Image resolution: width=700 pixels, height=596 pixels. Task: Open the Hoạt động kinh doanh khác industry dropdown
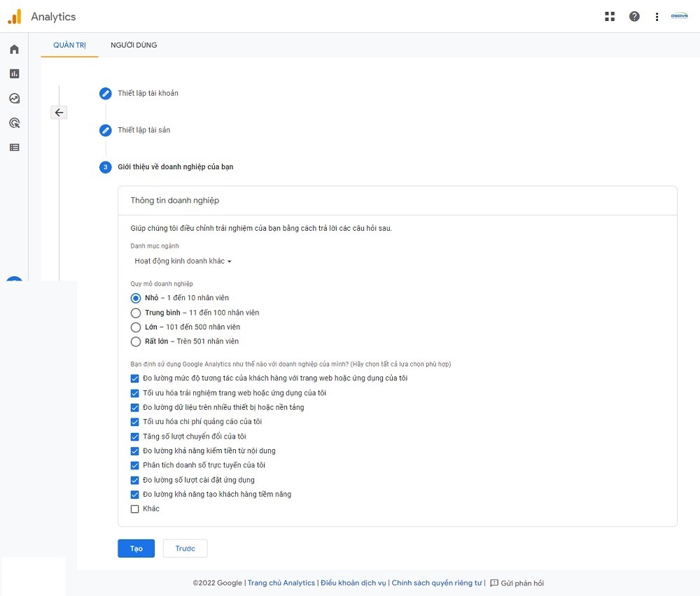[183, 261]
